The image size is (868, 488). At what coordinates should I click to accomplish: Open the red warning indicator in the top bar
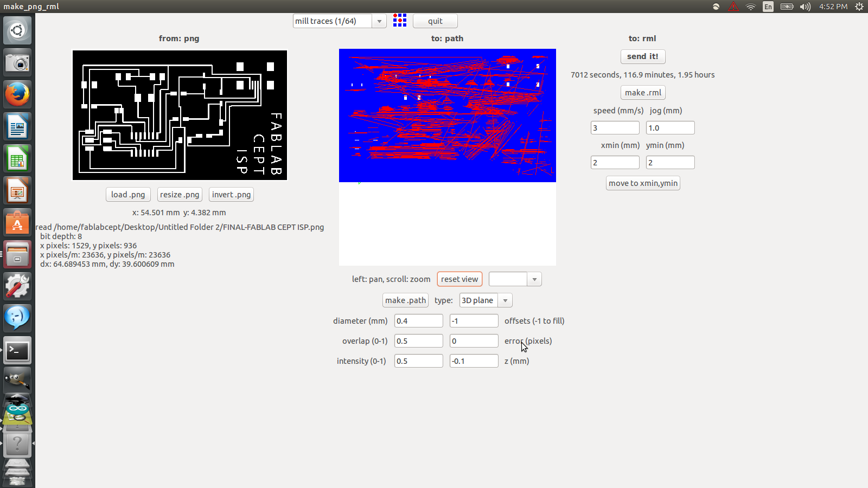pyautogui.click(x=733, y=7)
